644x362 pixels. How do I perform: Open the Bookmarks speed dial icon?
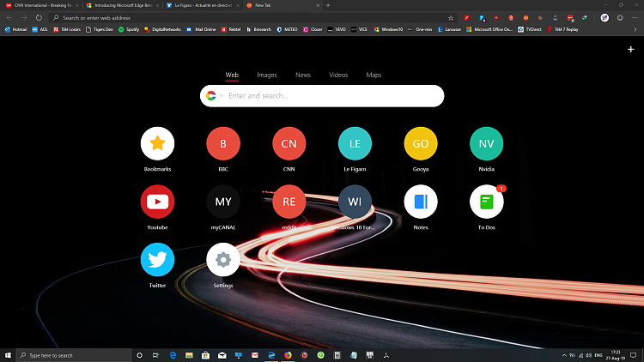click(157, 143)
